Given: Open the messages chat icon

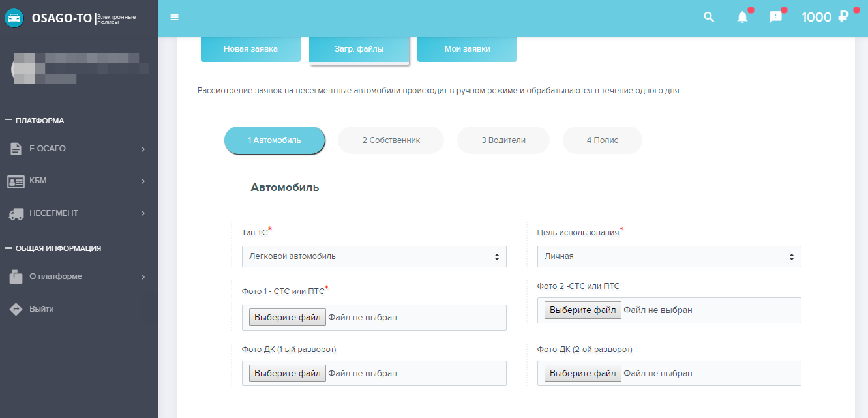Looking at the screenshot, I should tap(775, 18).
